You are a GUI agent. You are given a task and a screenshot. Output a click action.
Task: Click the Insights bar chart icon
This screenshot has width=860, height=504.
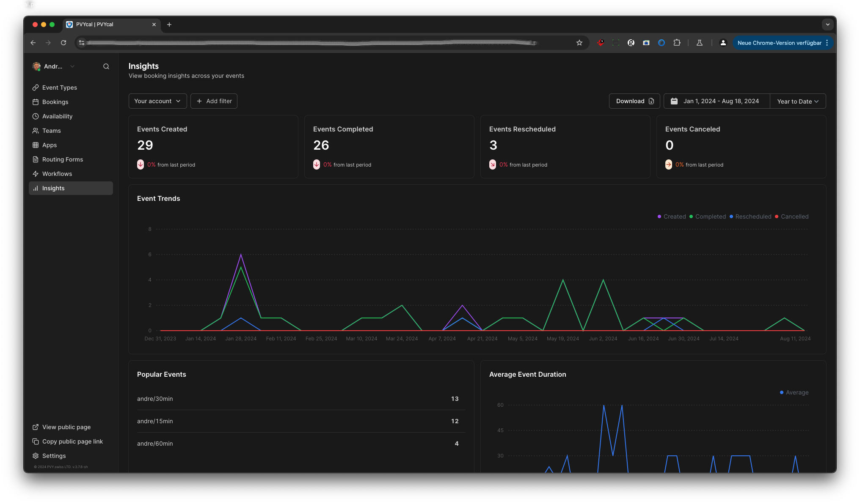(36, 188)
